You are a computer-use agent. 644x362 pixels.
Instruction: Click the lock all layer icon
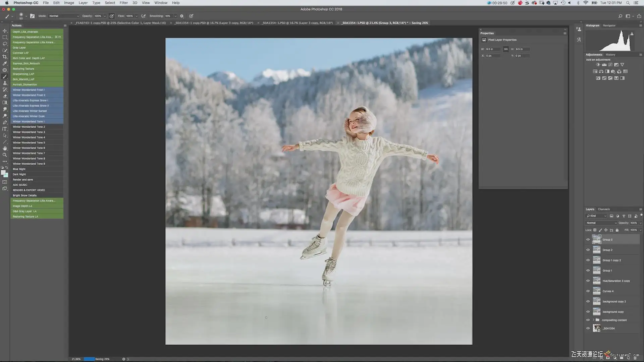[x=617, y=230]
